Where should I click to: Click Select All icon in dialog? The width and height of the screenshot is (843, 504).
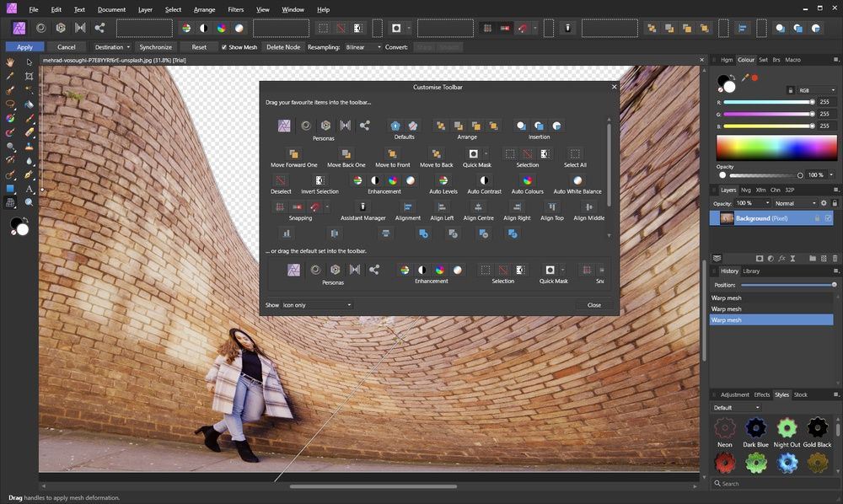tap(575, 153)
